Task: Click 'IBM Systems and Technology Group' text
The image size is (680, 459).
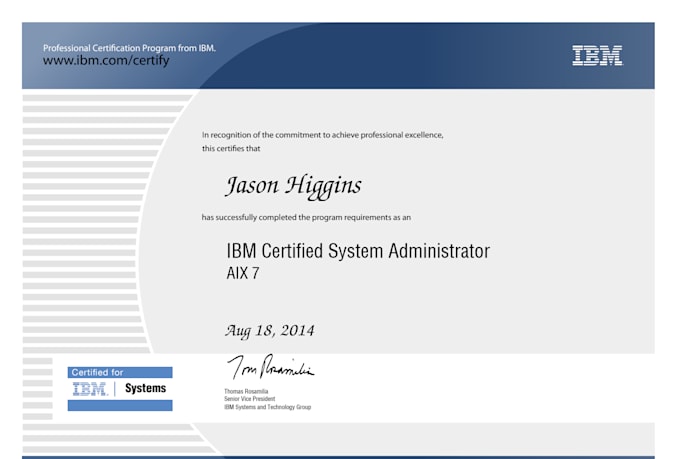Action: point(268,407)
